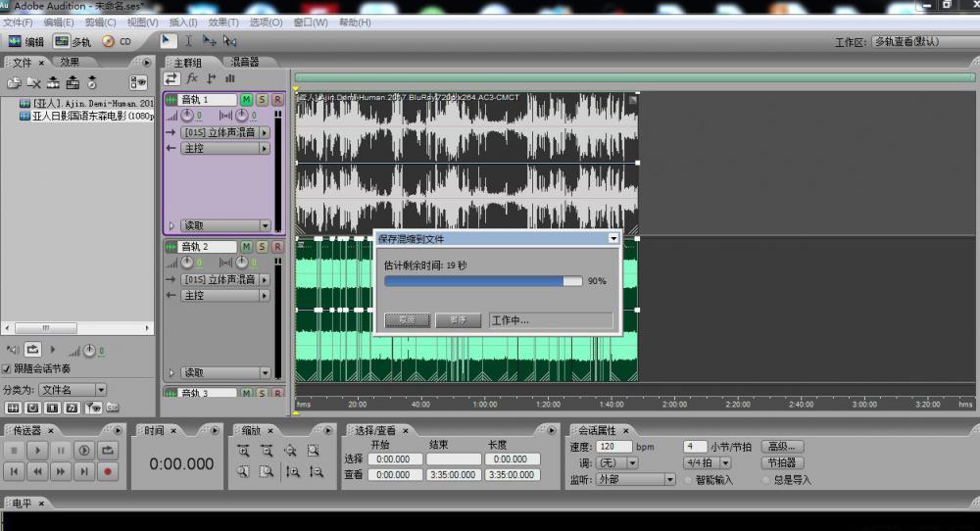Open the File menu

click(18, 23)
